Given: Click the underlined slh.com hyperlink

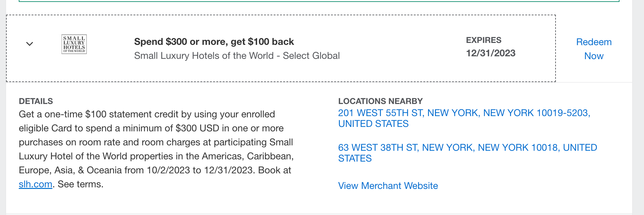Looking at the screenshot, I should click(35, 184).
